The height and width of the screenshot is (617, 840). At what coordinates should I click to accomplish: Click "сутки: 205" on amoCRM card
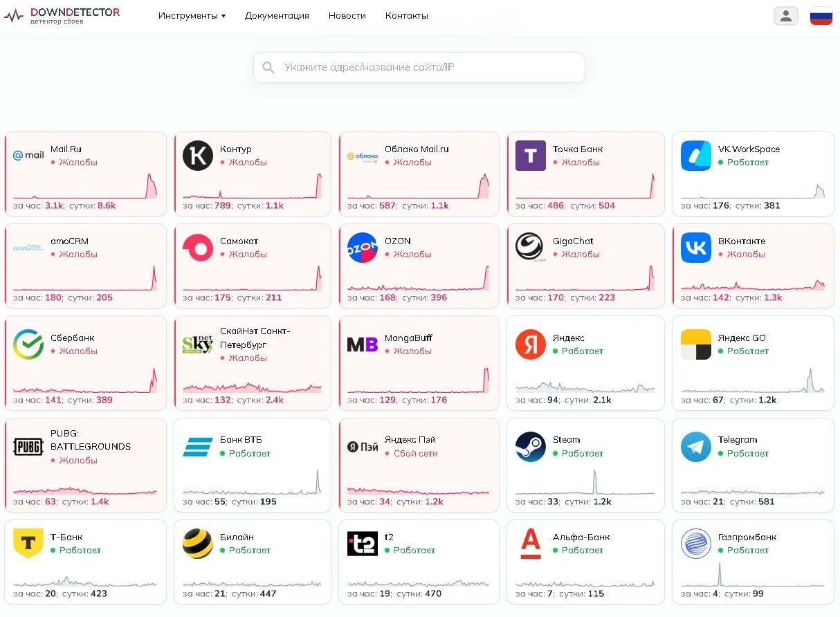tap(90, 297)
